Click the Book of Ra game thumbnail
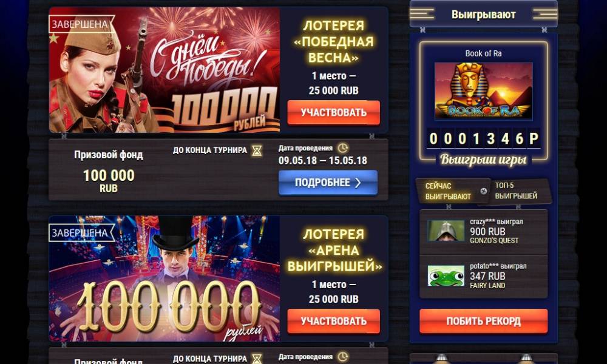 [x=484, y=91]
